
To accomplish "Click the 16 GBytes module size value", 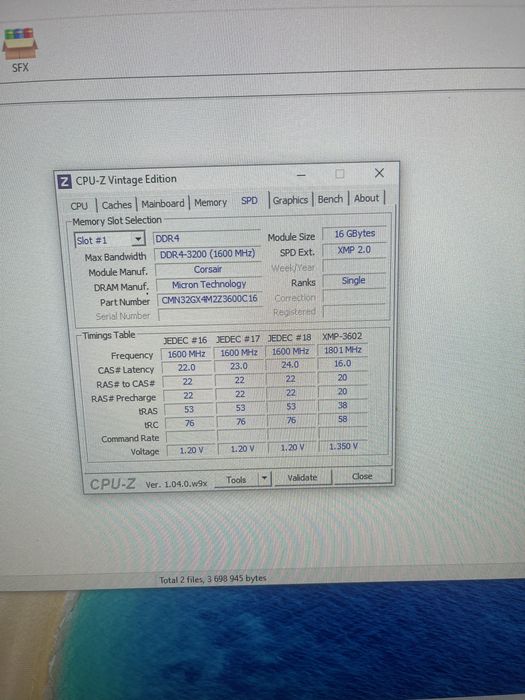I will tap(354, 233).
